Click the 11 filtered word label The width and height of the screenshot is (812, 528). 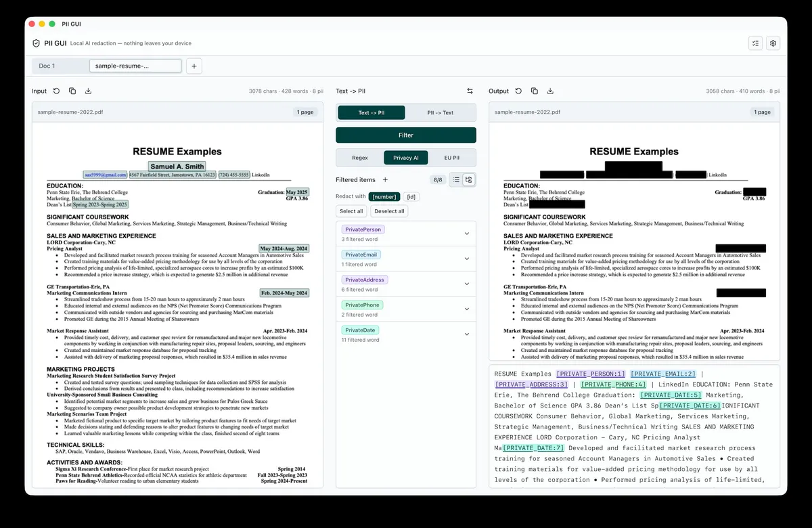[360, 340]
